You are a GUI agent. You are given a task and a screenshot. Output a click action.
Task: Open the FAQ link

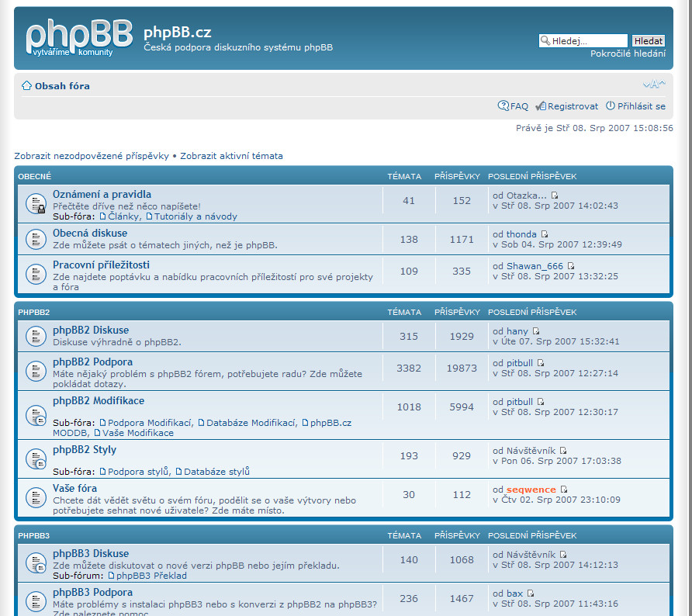[519, 106]
